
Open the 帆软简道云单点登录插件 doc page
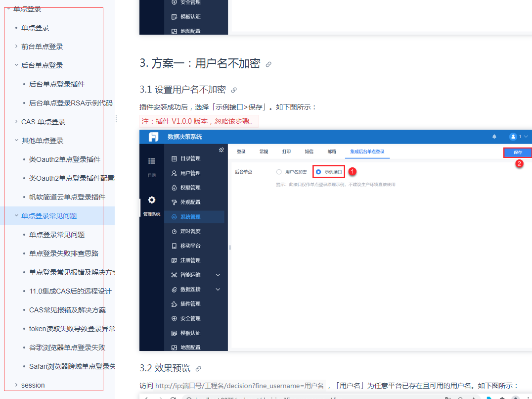tap(67, 197)
